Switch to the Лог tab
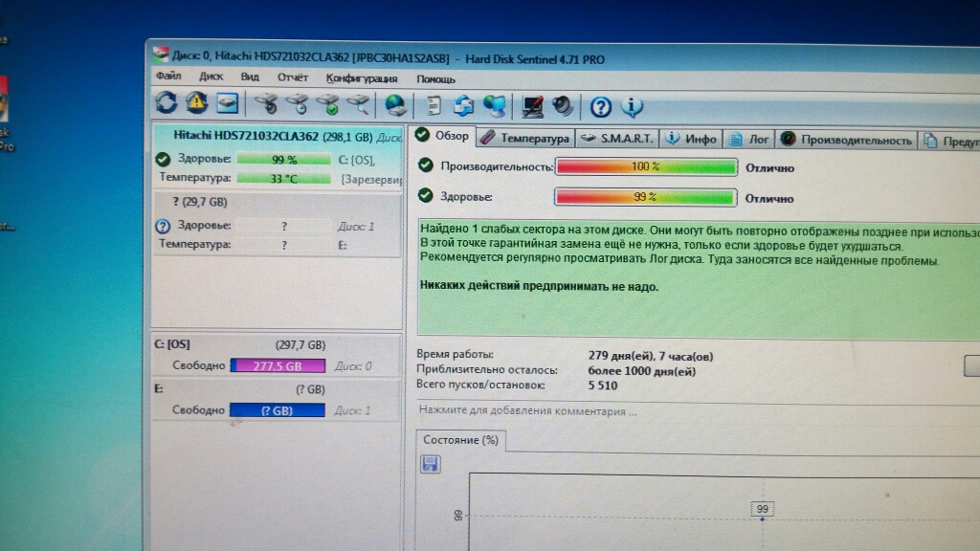The height and width of the screenshot is (551, 980). 749,140
